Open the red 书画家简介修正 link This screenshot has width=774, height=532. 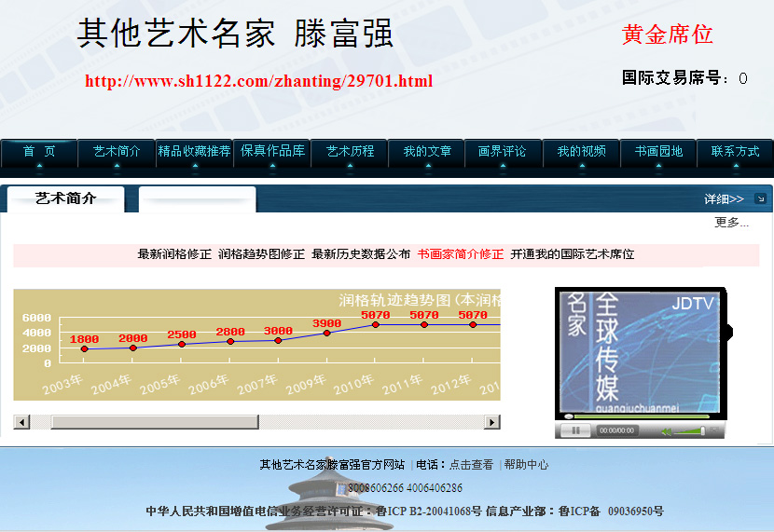pyautogui.click(x=460, y=254)
